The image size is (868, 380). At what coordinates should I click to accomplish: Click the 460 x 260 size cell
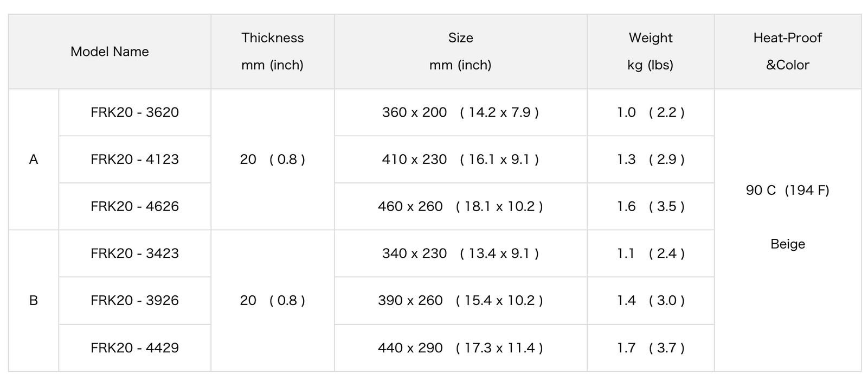[460, 206]
